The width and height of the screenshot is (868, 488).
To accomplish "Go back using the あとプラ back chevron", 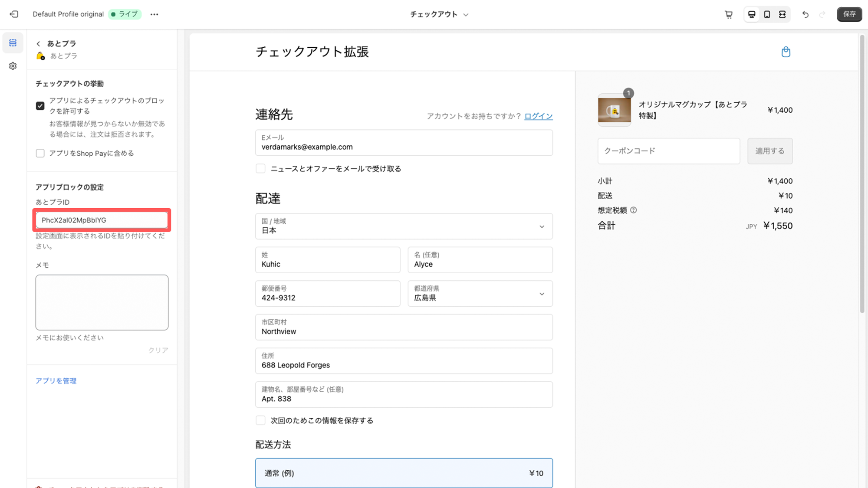I will click(x=38, y=44).
